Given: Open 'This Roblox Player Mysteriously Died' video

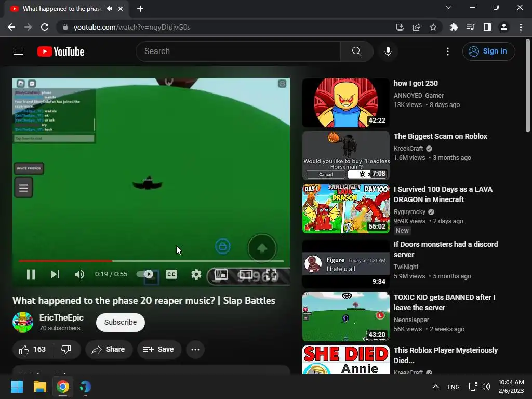Looking at the screenshot, I should (445, 355).
